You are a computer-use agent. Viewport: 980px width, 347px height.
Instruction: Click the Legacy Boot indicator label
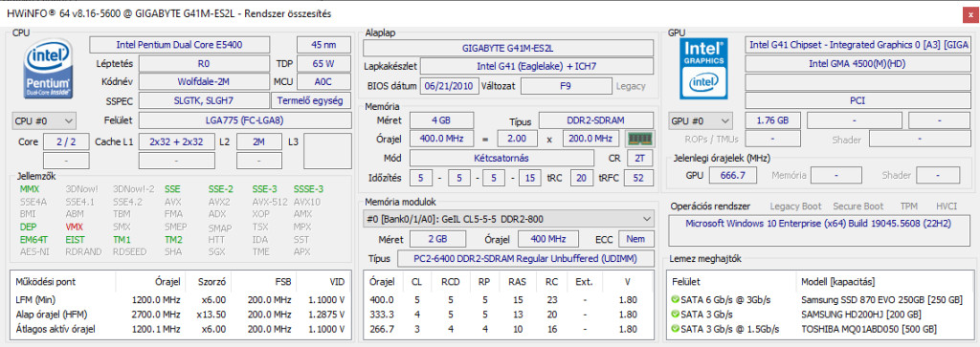pos(795,206)
